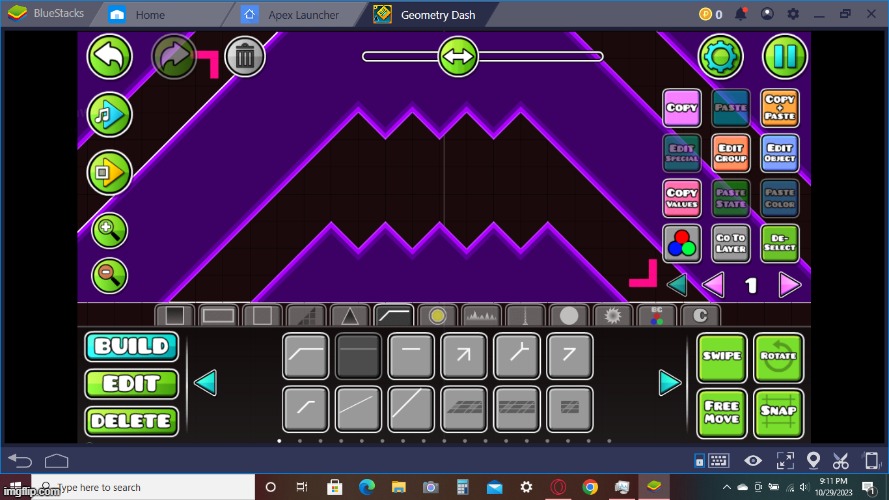Image resolution: width=889 pixels, height=500 pixels.
Task: Pick the dark selected line object
Action: (358, 356)
